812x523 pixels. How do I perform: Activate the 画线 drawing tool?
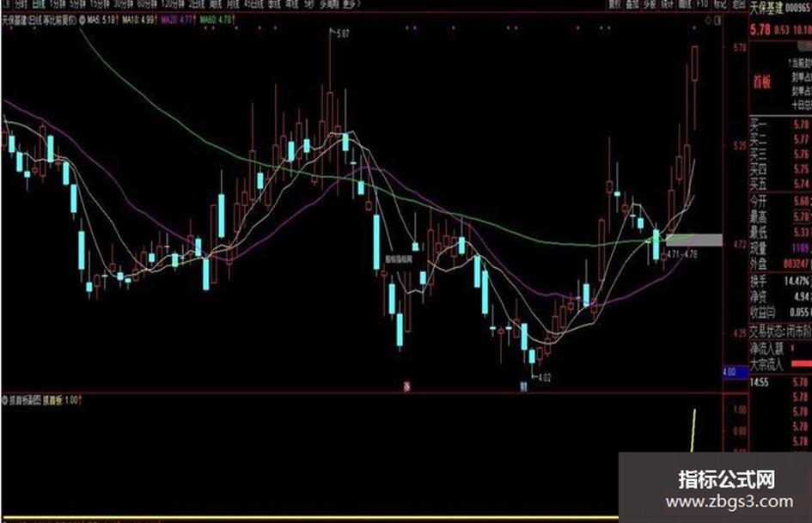(685, 4)
